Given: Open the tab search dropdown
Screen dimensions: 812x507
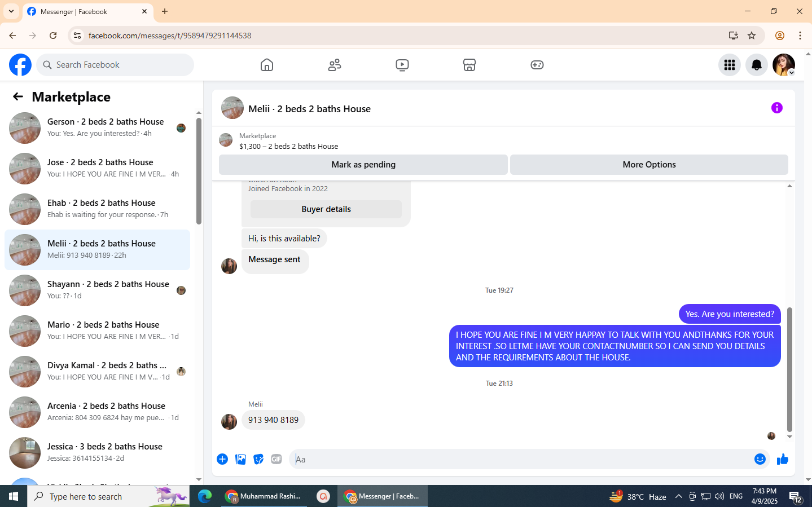Looking at the screenshot, I should pos(11,11).
